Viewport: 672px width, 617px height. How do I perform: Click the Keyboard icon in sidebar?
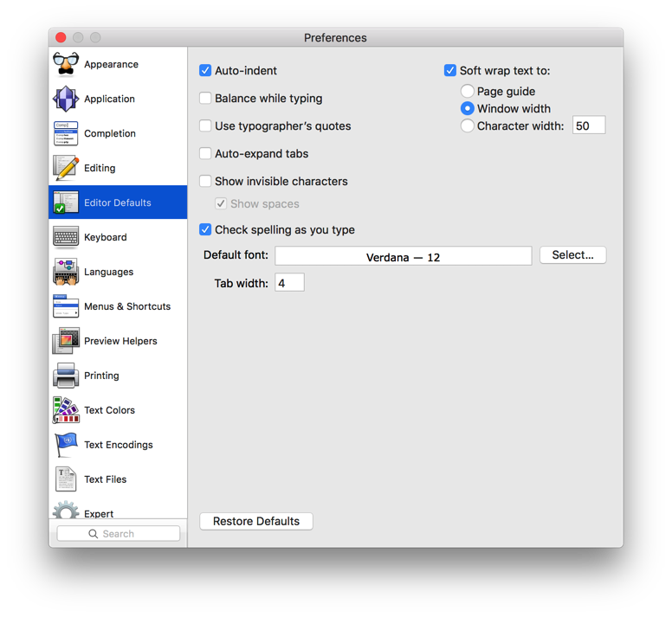(x=66, y=237)
